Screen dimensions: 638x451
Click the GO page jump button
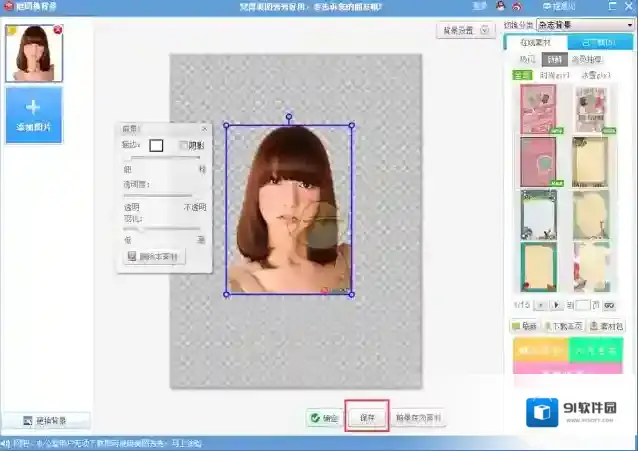[610, 303]
